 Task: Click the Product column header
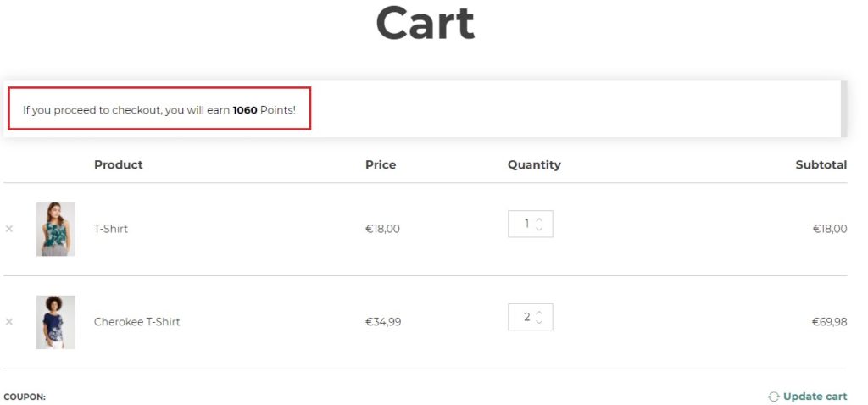click(119, 164)
